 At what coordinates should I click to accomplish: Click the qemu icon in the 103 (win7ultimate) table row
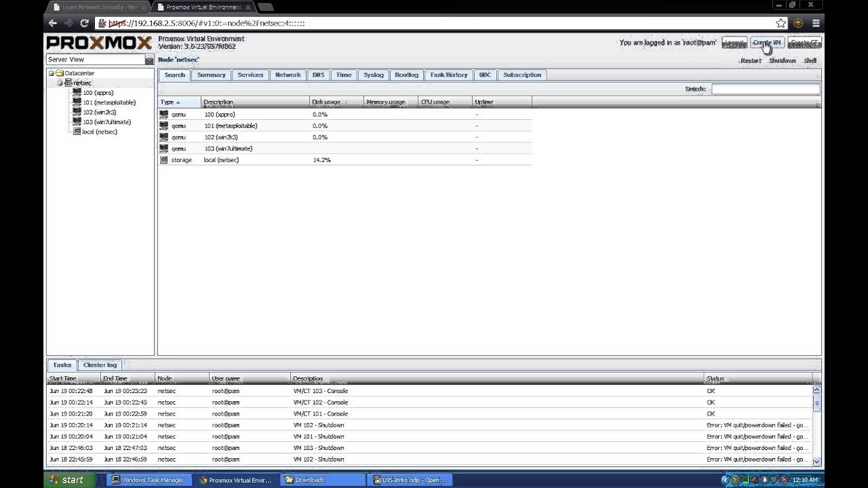(164, 148)
